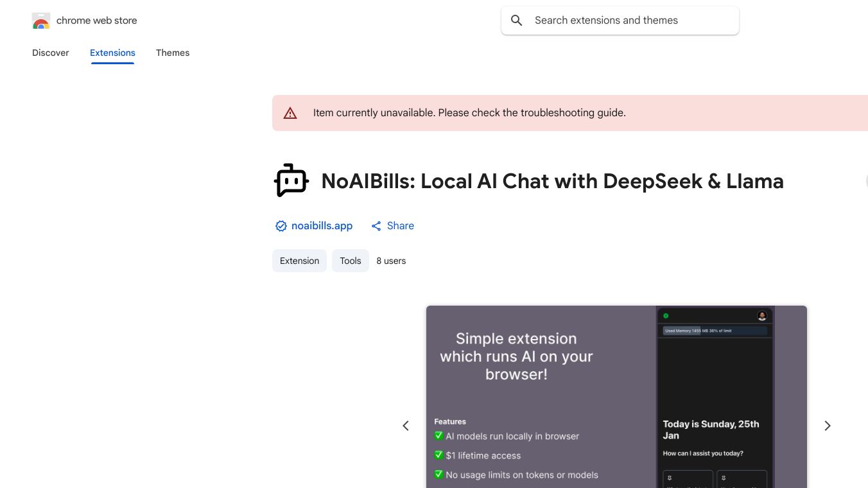Click the verified publisher badge icon
Viewport: 868px width, 488px height.
pyautogui.click(x=281, y=226)
